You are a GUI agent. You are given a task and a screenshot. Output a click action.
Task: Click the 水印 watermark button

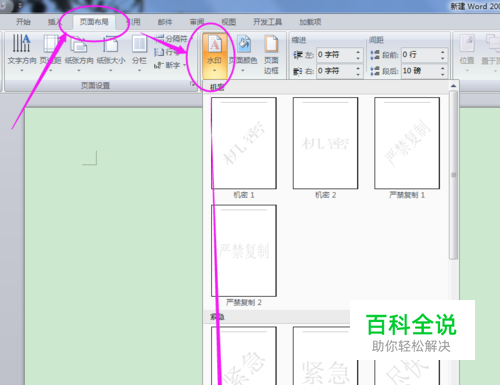click(x=215, y=55)
